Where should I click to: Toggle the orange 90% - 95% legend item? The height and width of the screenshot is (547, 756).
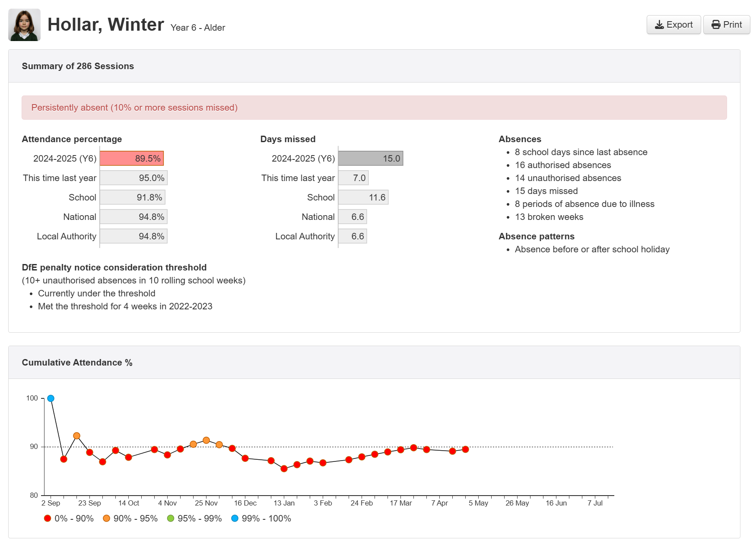130,518
